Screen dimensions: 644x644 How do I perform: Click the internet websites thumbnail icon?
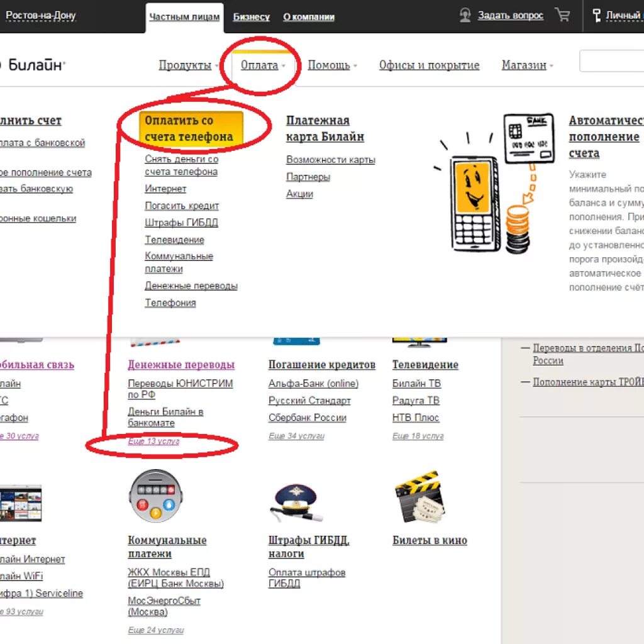21,504
